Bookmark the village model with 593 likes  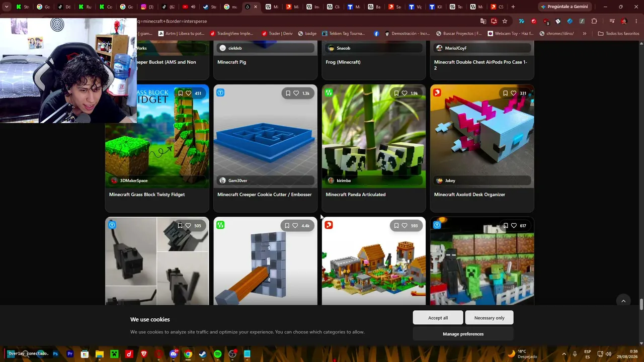[396, 226]
